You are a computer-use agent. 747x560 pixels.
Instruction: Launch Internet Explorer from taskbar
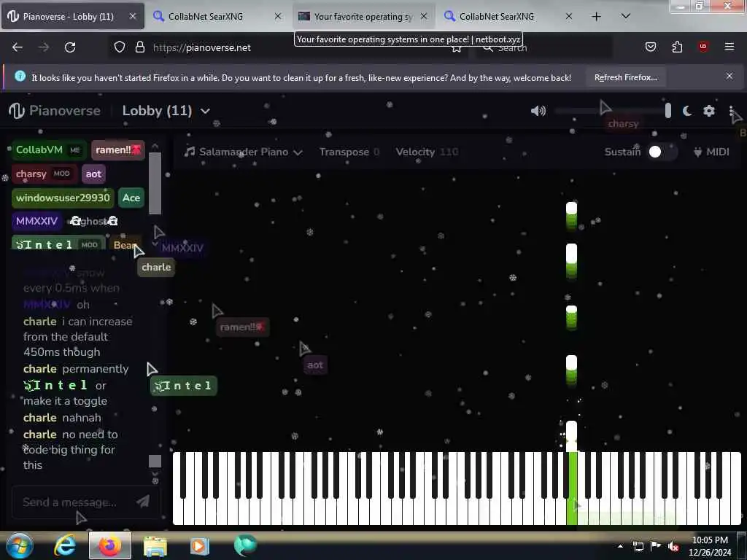coord(64,545)
